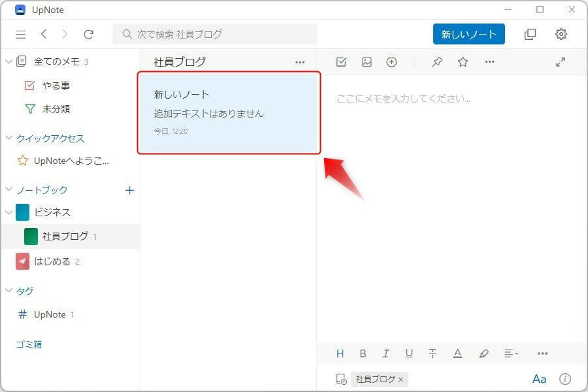Open the new window icon
Image resolution: width=588 pixels, height=392 pixels.
pyautogui.click(x=530, y=34)
